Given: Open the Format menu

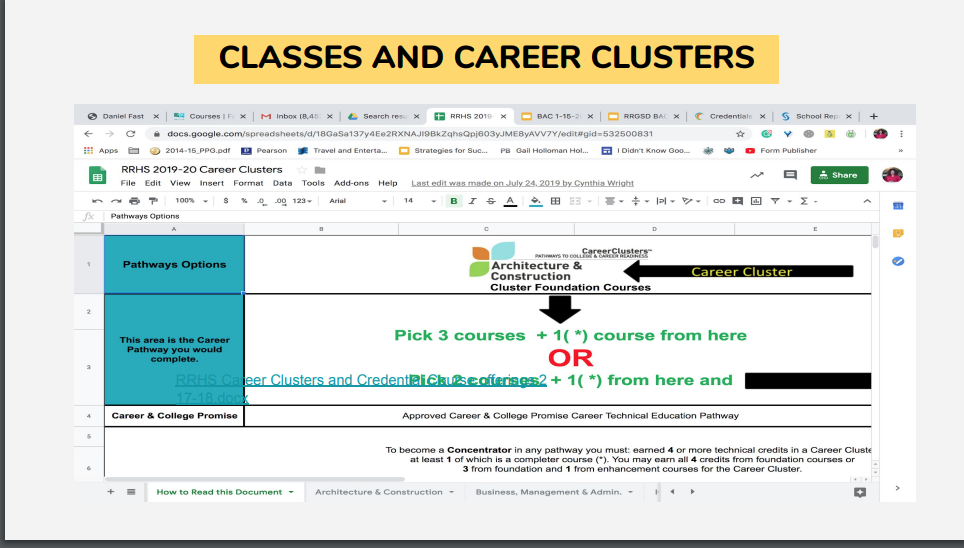Looking at the screenshot, I should coord(248,183).
